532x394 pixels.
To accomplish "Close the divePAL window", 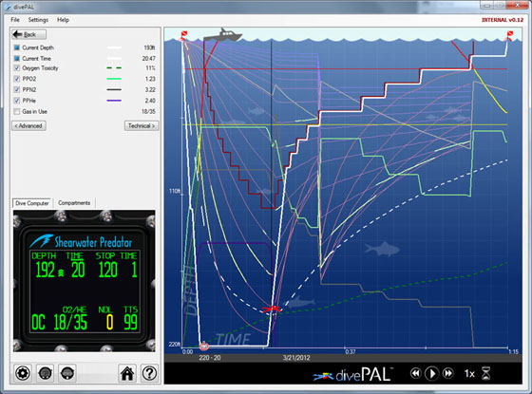I will 518,6.
